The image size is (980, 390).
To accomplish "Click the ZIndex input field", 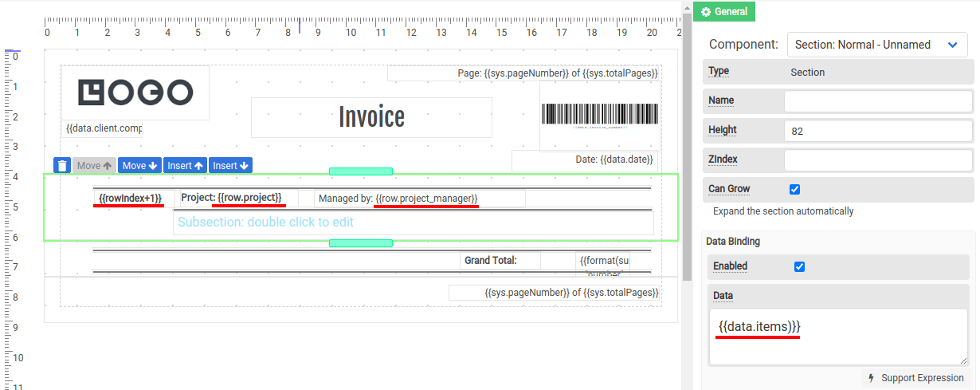I will coord(878,160).
